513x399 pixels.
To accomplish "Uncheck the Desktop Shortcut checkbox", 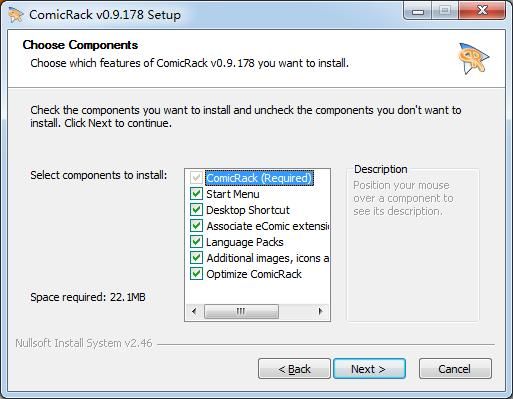I will pos(196,210).
